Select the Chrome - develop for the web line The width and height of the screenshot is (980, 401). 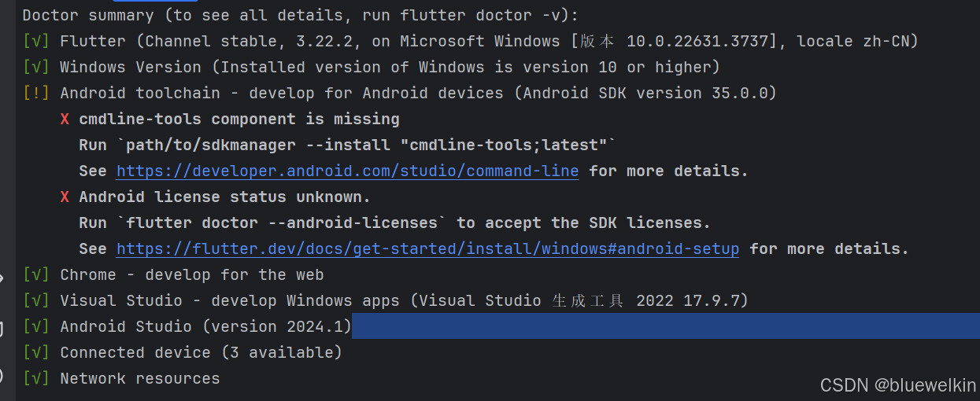173,274
